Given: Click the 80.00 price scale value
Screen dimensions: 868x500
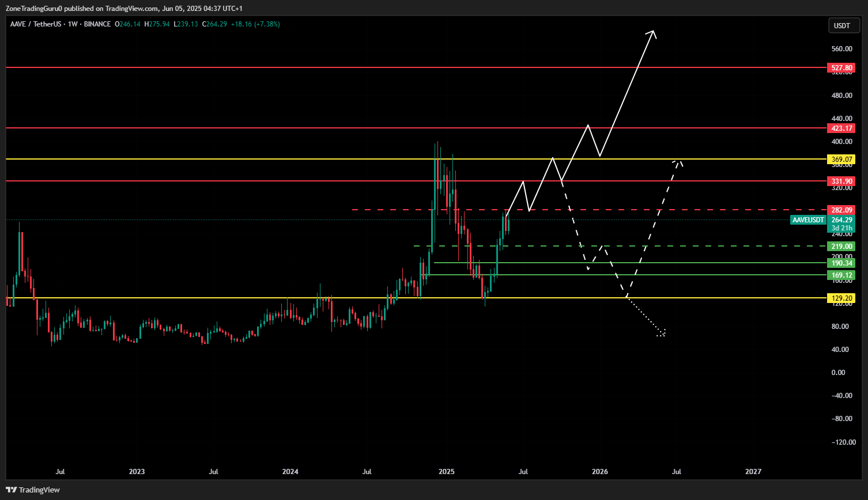Looking at the screenshot, I should (x=841, y=326).
